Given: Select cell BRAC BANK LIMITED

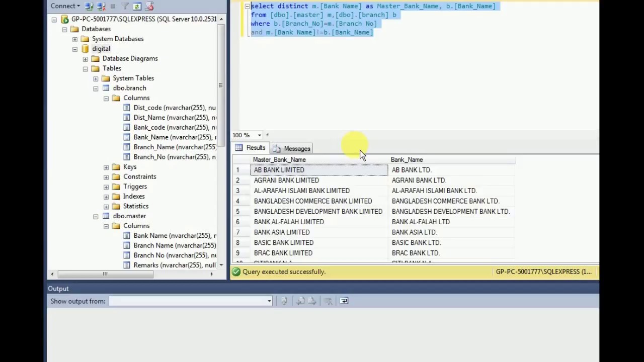Looking at the screenshot, I should pyautogui.click(x=319, y=253).
